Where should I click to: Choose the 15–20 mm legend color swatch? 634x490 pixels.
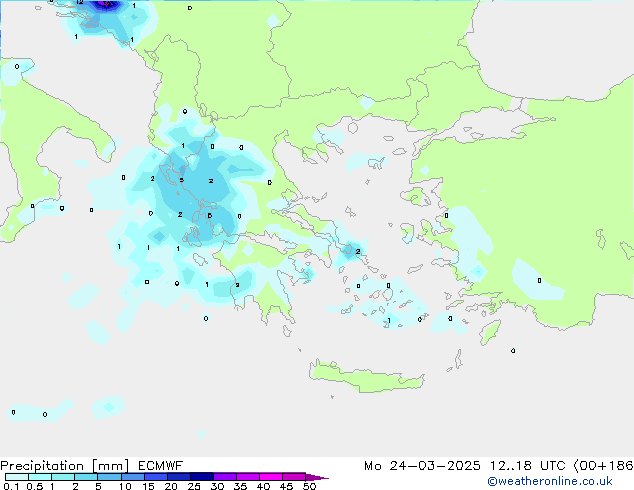(x=155, y=477)
